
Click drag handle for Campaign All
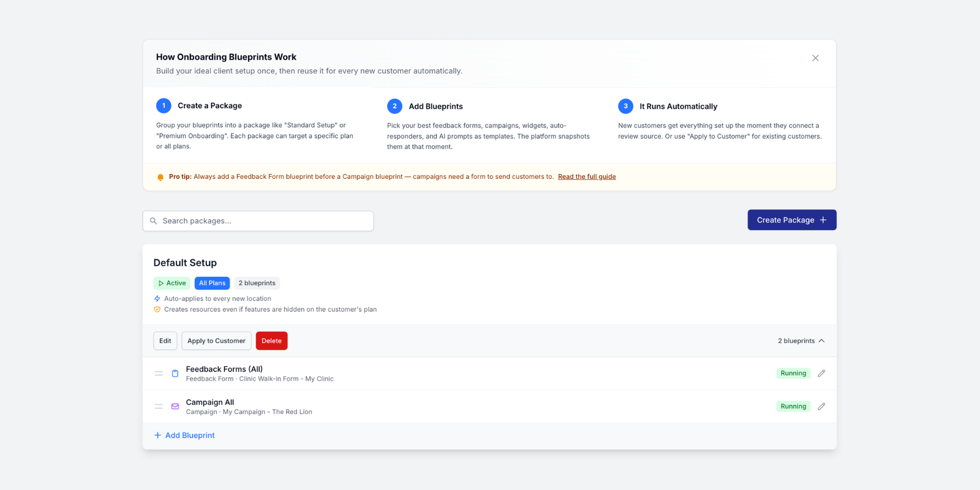point(159,406)
